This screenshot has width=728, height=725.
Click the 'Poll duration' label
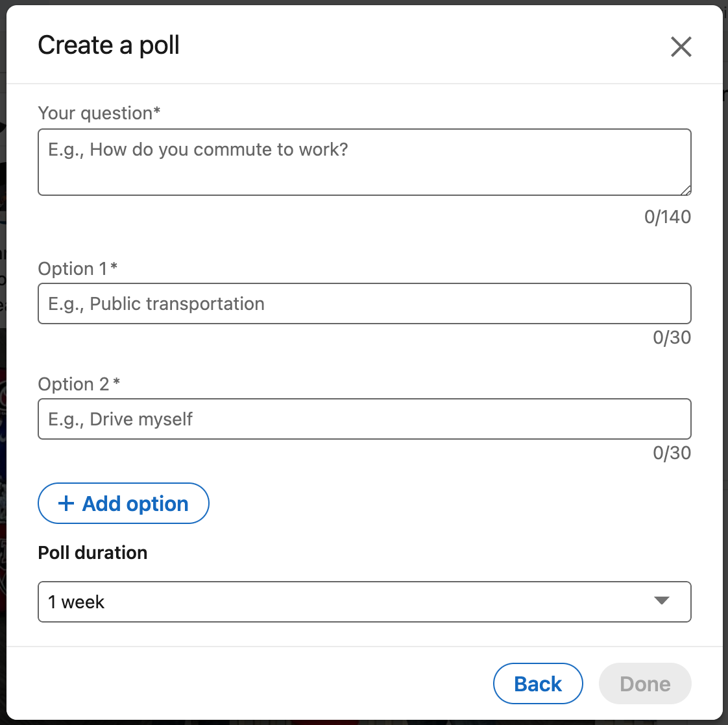coord(93,553)
